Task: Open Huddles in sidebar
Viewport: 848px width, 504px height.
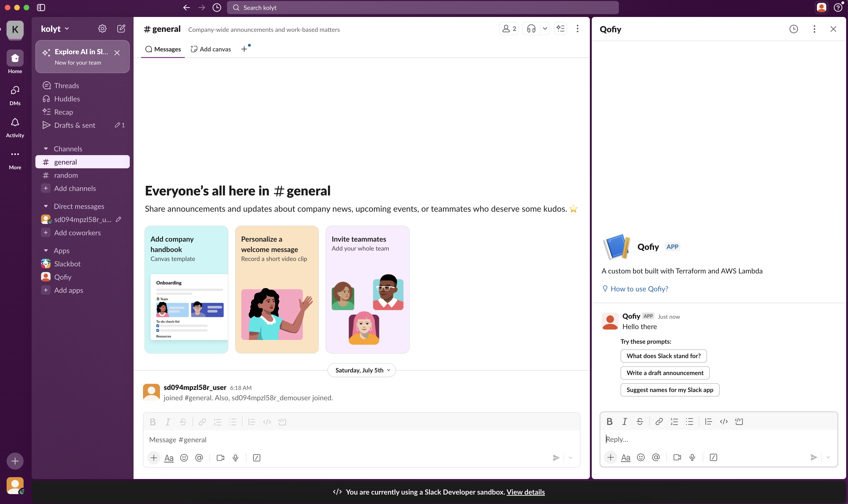Action: (x=83, y=99)
